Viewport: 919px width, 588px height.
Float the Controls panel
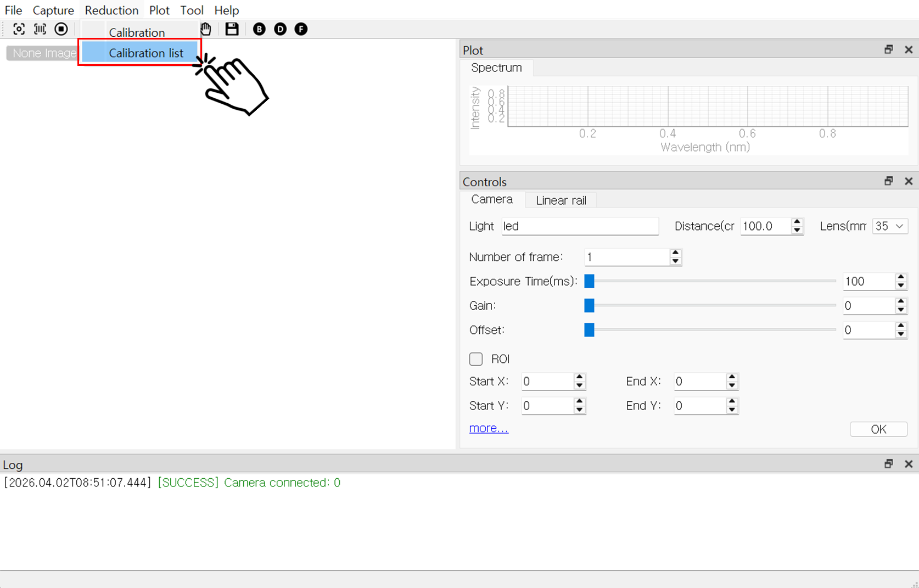[x=889, y=181]
